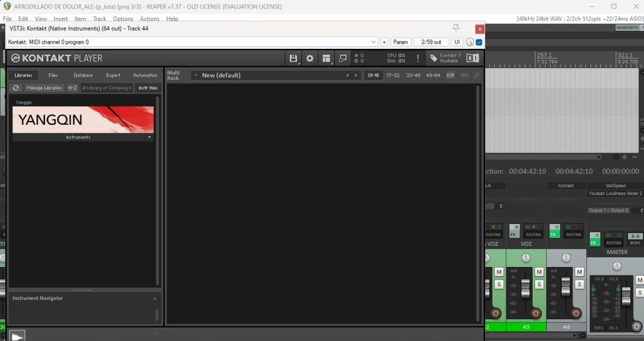The width and height of the screenshot is (644, 341).
Task: Switch to Automation tab
Action: coord(145,75)
